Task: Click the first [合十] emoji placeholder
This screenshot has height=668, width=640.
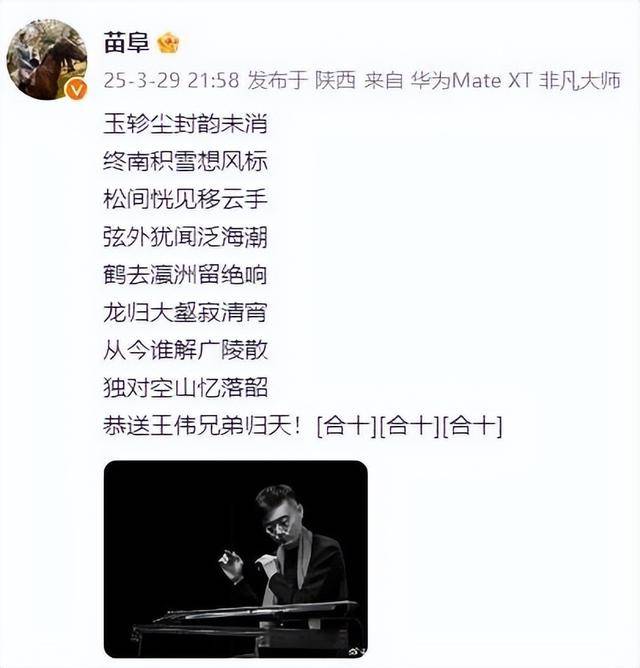Action: pyautogui.click(x=346, y=426)
